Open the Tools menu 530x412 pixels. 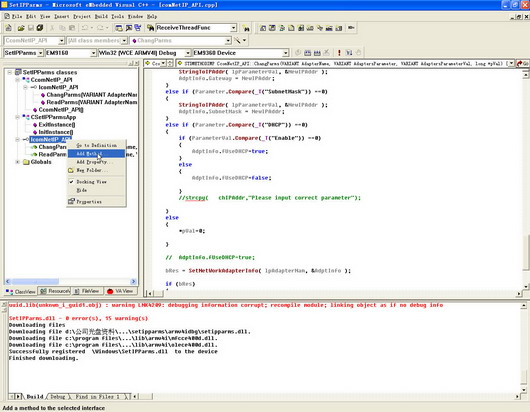click(x=118, y=16)
